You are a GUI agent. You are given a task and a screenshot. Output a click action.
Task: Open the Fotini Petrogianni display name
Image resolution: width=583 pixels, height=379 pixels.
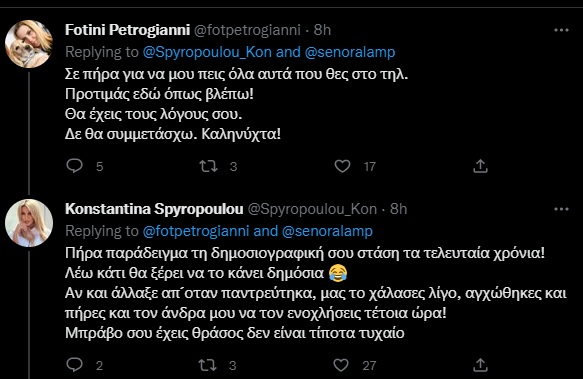tap(128, 30)
